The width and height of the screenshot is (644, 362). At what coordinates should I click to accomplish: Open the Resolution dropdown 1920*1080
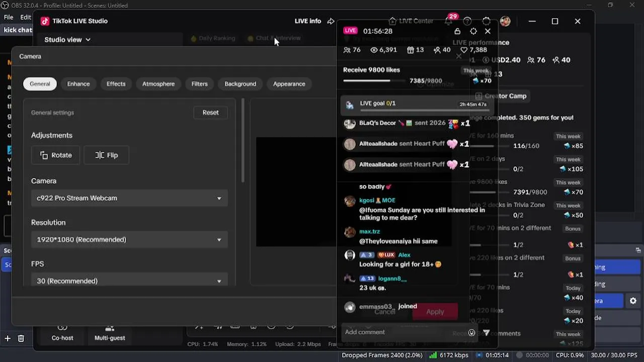129,239
